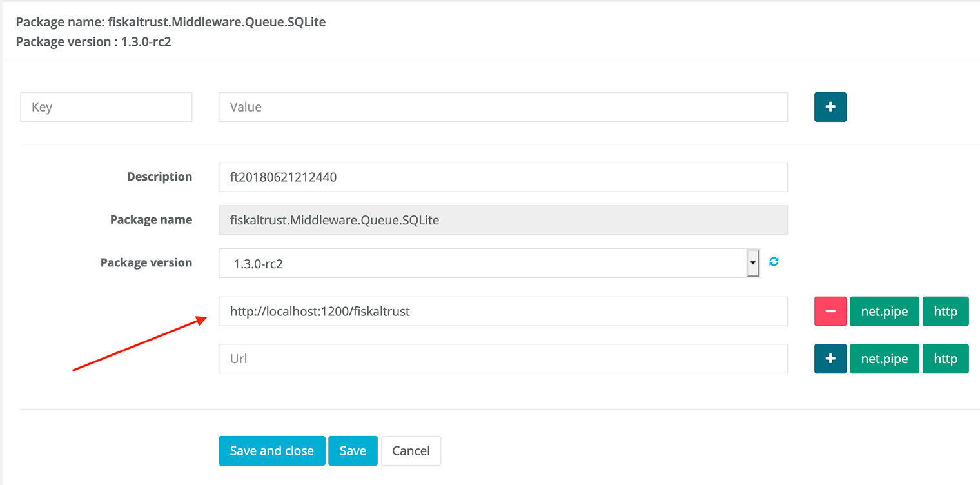The image size is (980, 485).
Task: Click the Package version dropdown arrow
Action: tap(752, 263)
